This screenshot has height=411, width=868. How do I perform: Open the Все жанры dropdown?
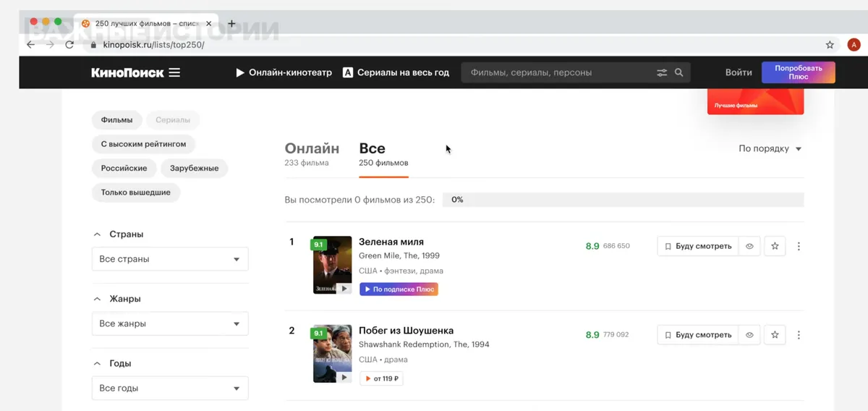pyautogui.click(x=170, y=323)
